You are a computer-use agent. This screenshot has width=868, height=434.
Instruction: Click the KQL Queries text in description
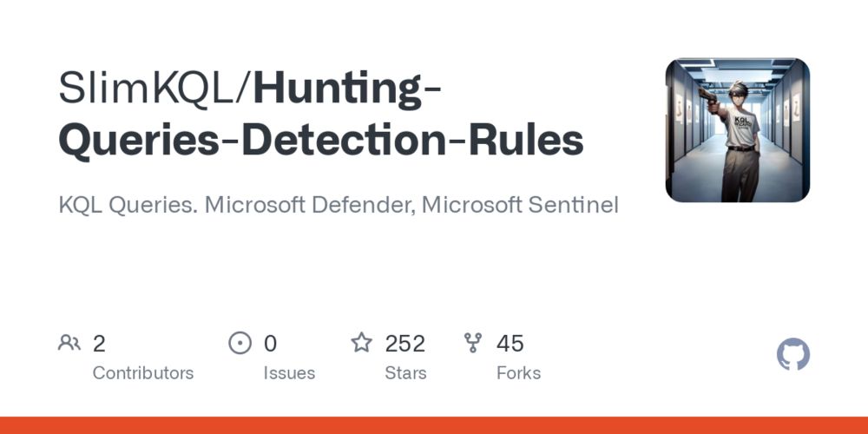tap(128, 206)
